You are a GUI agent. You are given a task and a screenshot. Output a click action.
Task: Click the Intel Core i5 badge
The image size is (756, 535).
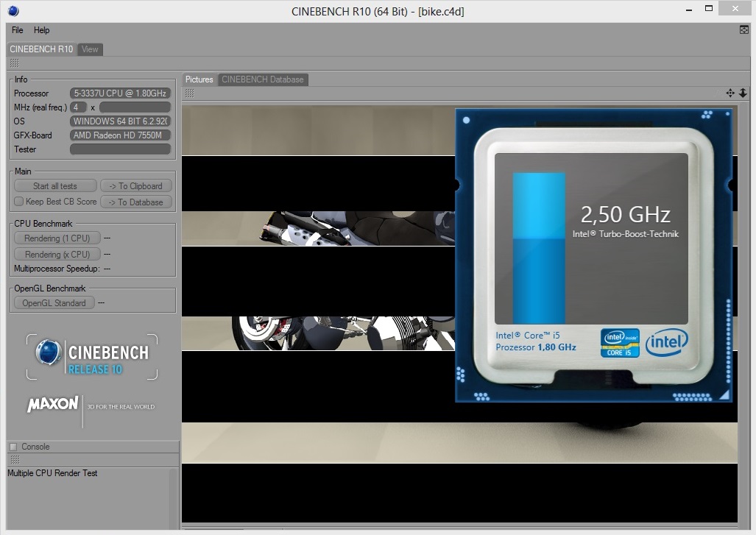[620, 343]
